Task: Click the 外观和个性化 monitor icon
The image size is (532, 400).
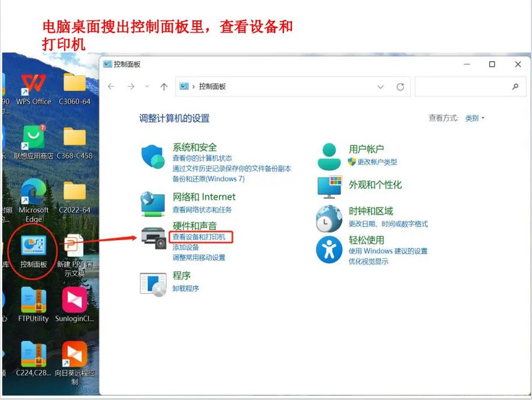Action: (330, 187)
